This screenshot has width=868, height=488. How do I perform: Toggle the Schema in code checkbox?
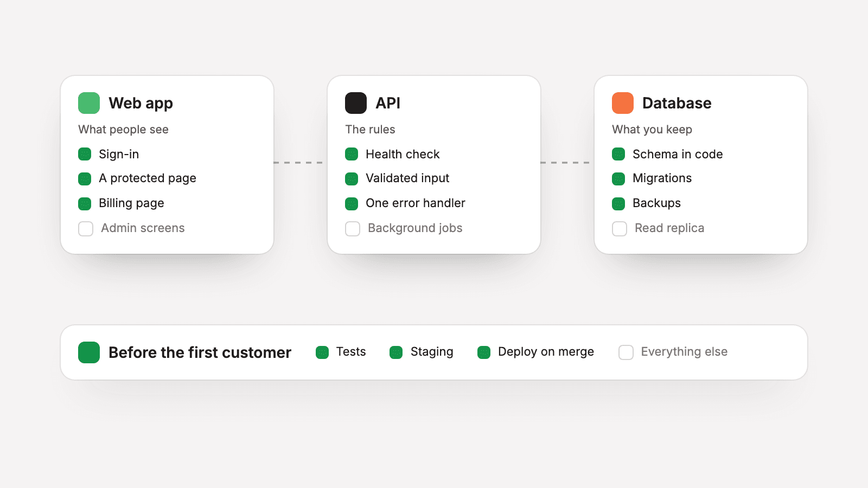tap(618, 154)
